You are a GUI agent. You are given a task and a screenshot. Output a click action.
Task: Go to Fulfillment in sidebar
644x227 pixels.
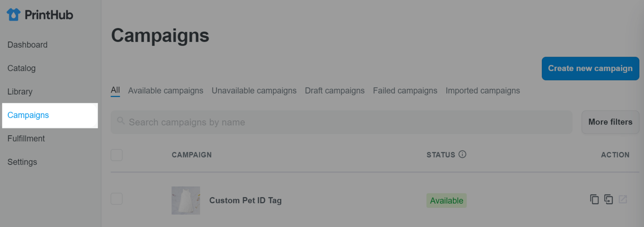pyautogui.click(x=26, y=139)
